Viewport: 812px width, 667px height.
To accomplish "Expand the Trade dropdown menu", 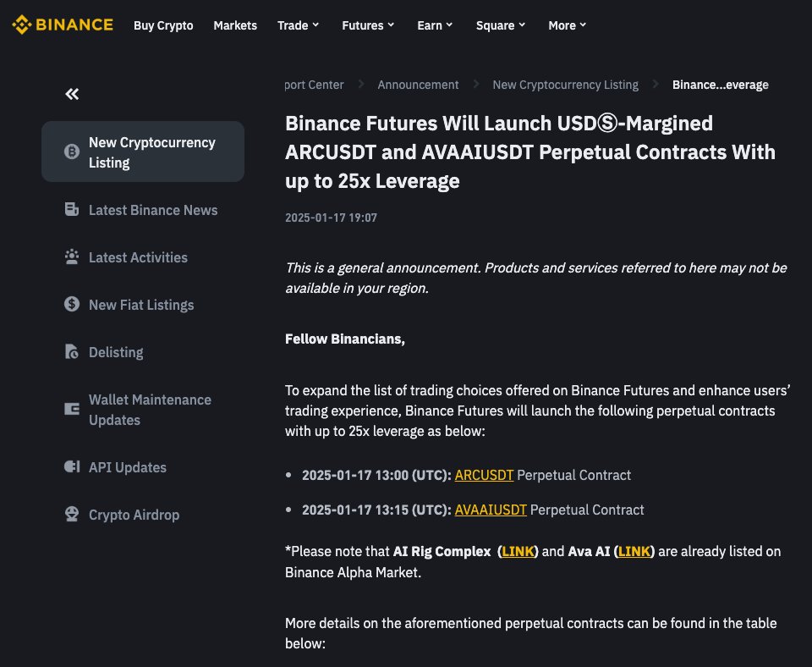I will point(299,25).
